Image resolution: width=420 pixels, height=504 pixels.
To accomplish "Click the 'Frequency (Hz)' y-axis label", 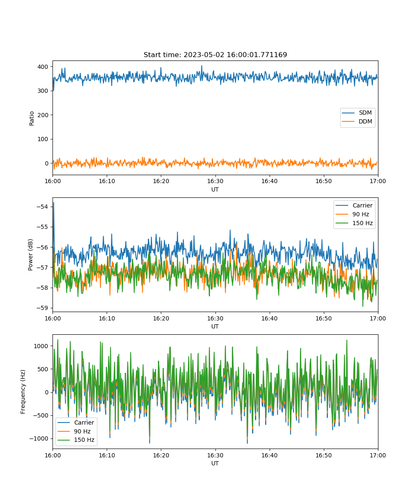I will 23,391.
